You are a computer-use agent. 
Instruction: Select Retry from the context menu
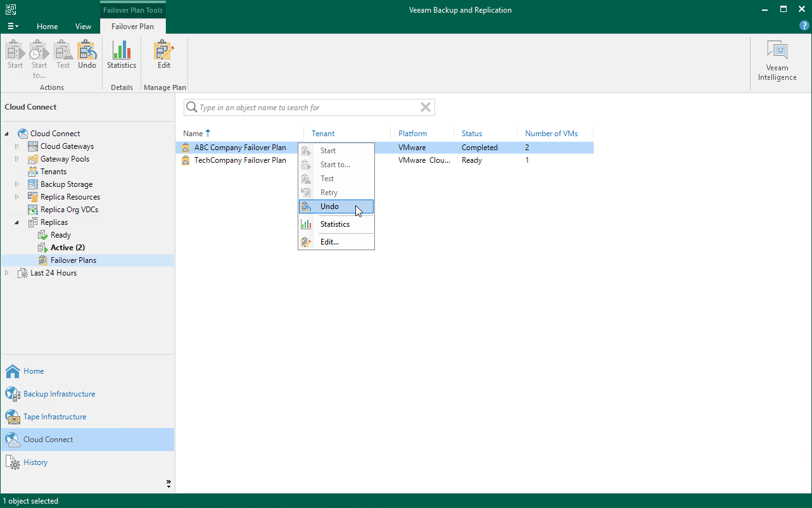[330, 192]
